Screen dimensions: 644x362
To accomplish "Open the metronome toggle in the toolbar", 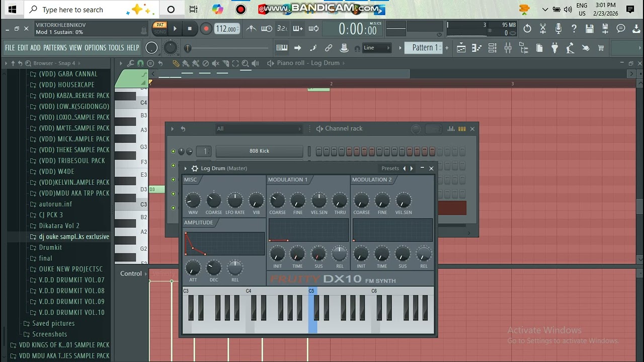I will [251, 29].
